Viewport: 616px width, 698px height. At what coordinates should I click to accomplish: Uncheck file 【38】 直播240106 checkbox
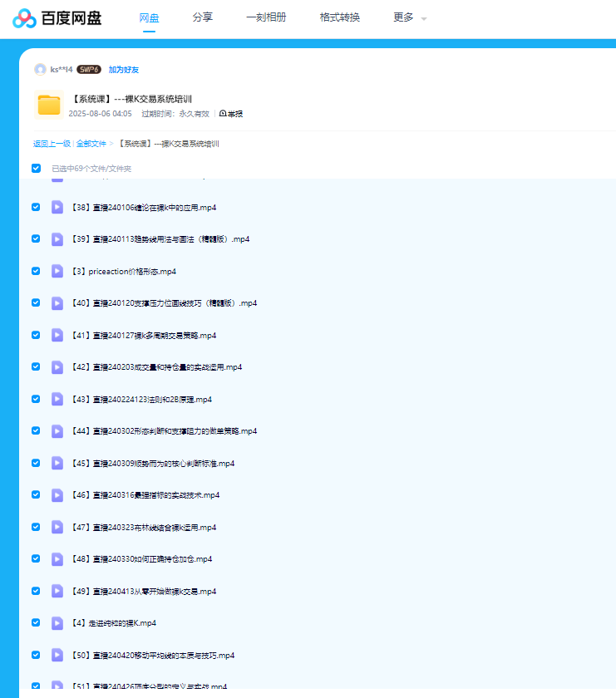click(36, 207)
